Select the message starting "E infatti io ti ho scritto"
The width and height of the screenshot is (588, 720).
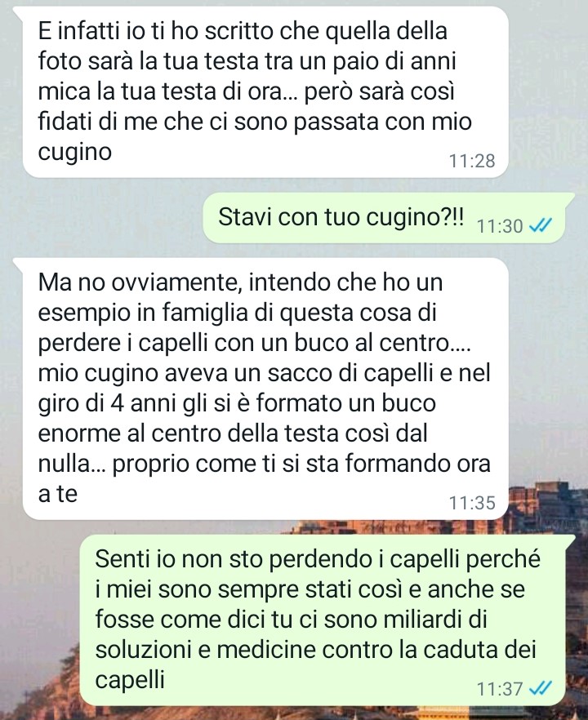(x=265, y=92)
